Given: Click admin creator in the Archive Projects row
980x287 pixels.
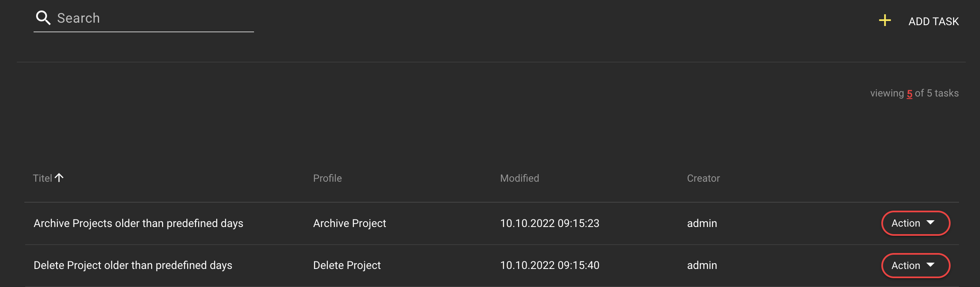Looking at the screenshot, I should tap(702, 223).
